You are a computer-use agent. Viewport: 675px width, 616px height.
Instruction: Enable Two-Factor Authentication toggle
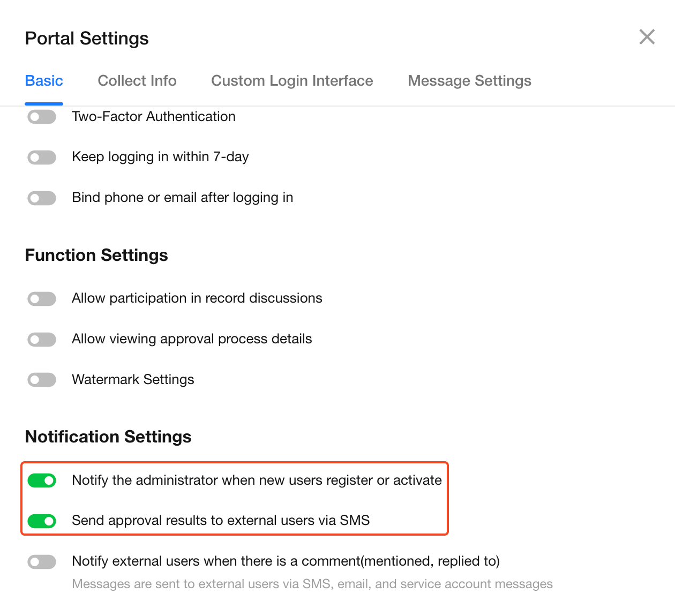coord(42,117)
